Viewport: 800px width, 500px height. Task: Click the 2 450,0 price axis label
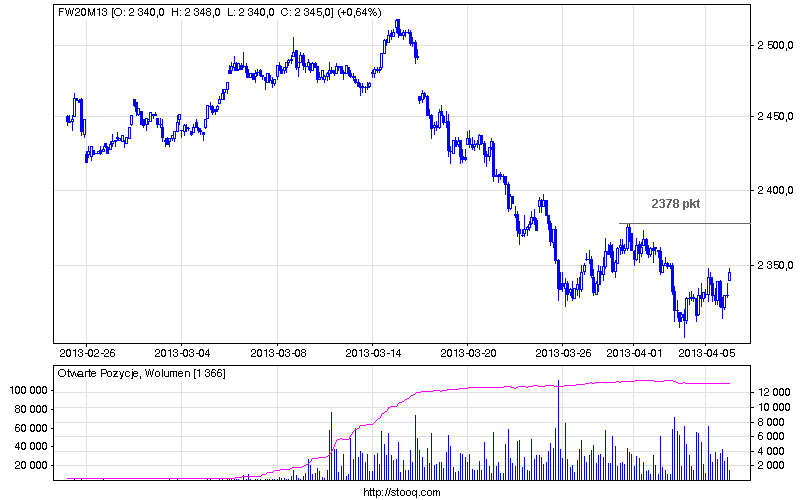(x=775, y=116)
